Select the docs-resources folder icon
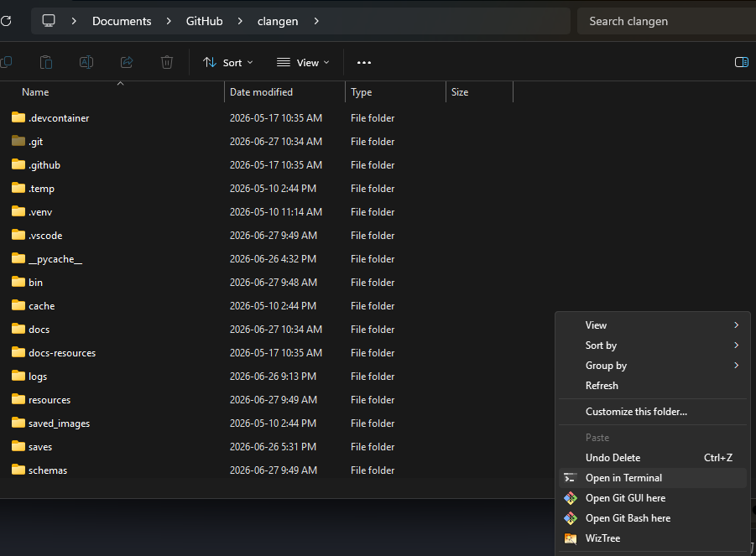This screenshot has height=556, width=756. tap(18, 353)
